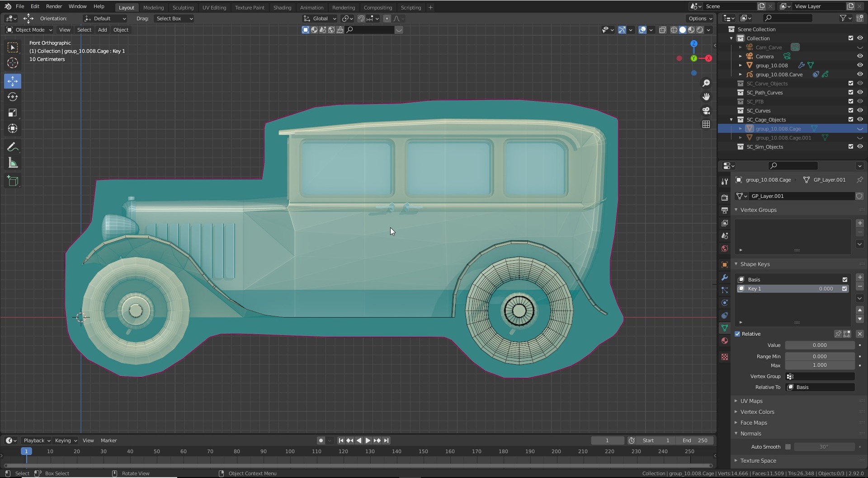Click the zoom view magnifier gizmo

click(x=706, y=83)
